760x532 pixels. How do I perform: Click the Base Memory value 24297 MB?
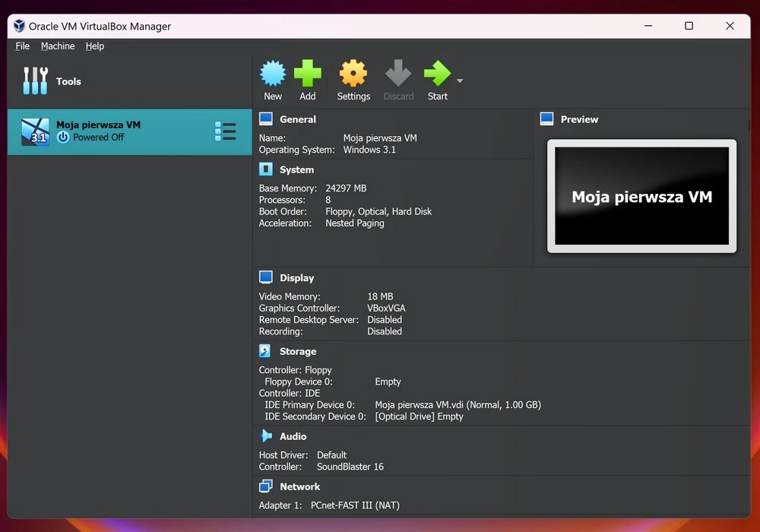pyautogui.click(x=346, y=188)
